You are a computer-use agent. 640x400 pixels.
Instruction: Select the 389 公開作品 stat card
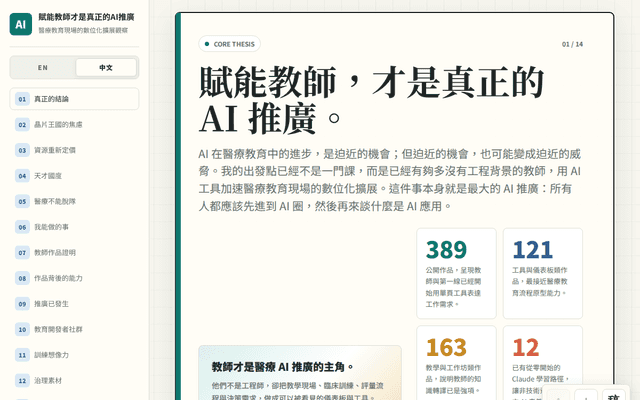pyautogui.click(x=456, y=273)
